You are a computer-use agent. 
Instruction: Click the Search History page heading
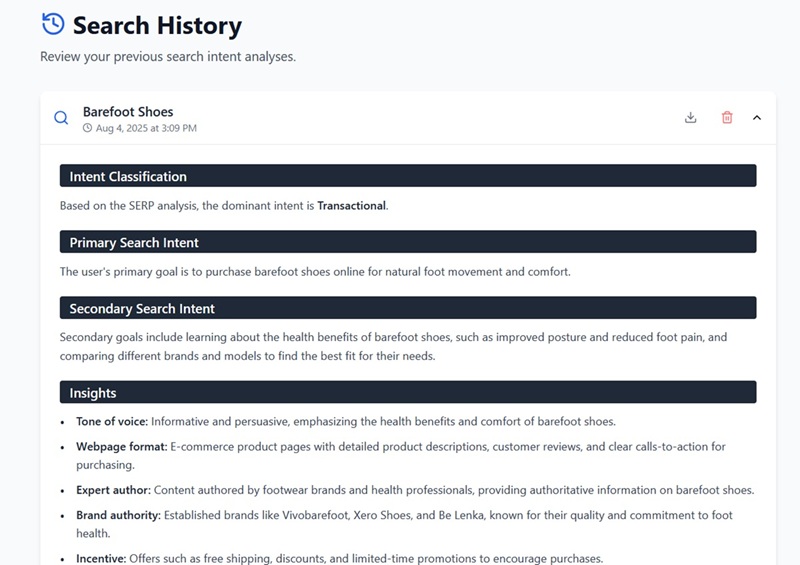click(157, 25)
